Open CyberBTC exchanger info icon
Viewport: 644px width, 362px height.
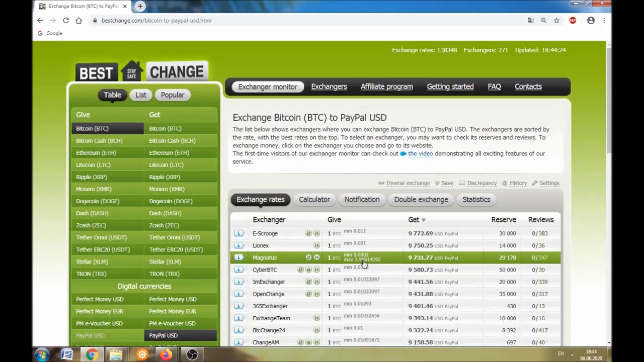(x=239, y=269)
